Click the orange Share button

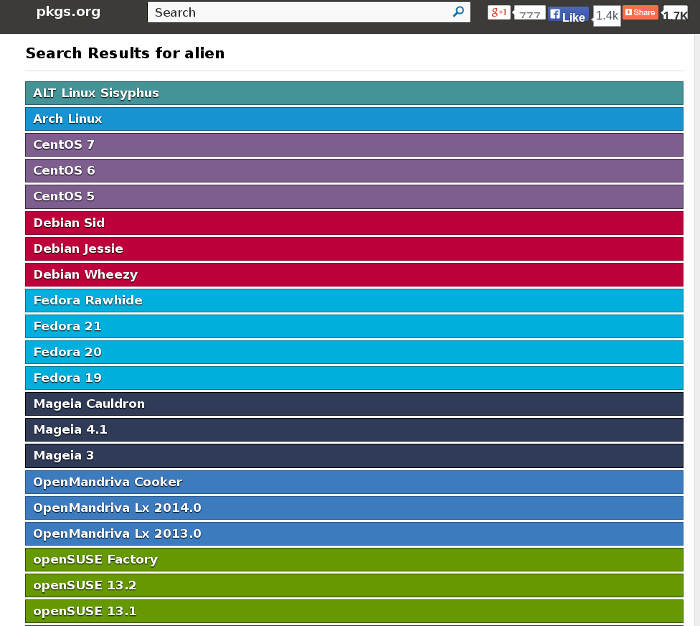(x=640, y=13)
